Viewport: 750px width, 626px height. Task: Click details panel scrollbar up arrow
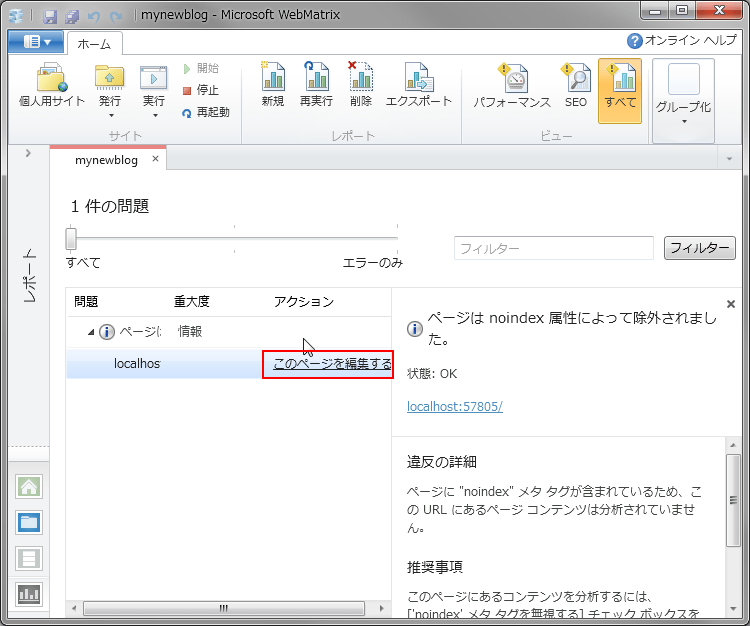coord(733,445)
